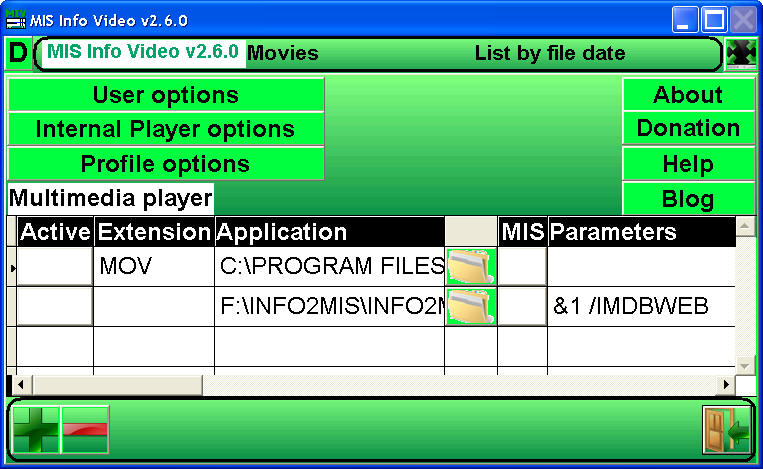The height and width of the screenshot is (469, 763).
Task: Open User options
Action: point(166,95)
